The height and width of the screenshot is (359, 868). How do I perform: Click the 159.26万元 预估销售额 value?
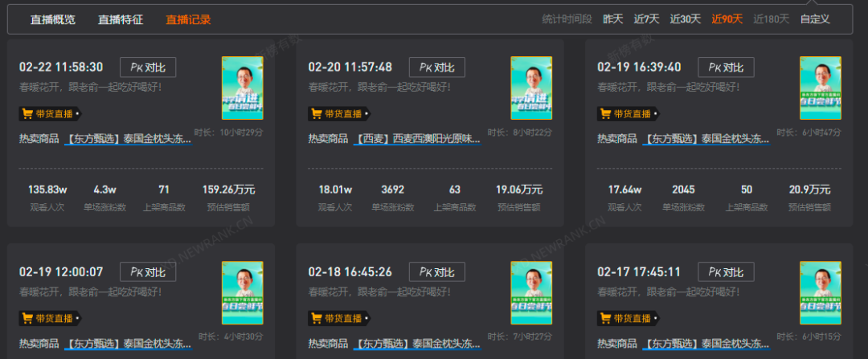click(x=228, y=190)
